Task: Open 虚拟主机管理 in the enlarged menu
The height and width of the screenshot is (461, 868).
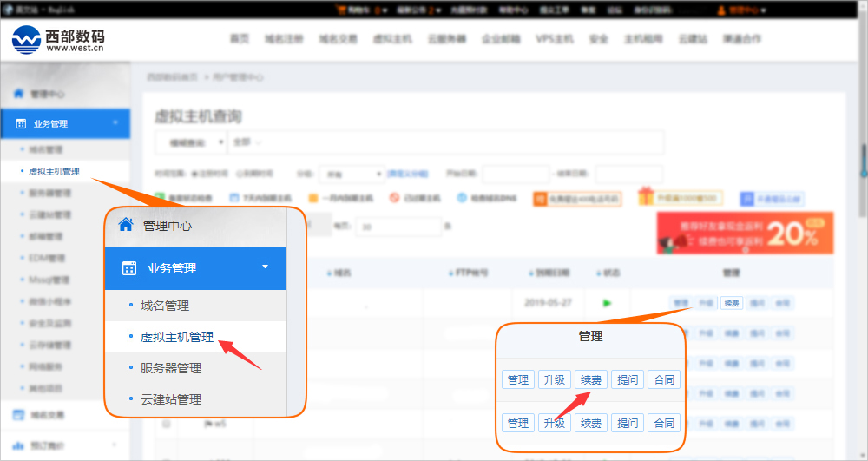Action: 177,337
